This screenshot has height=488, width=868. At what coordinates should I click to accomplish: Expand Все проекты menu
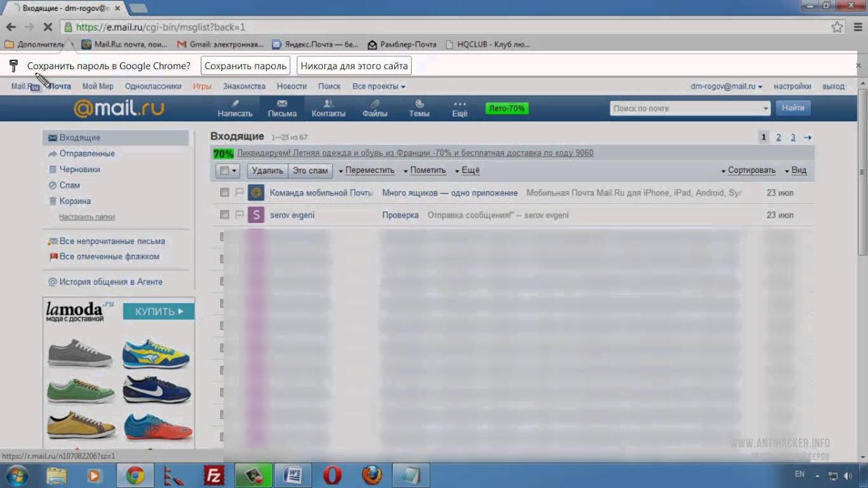(379, 86)
